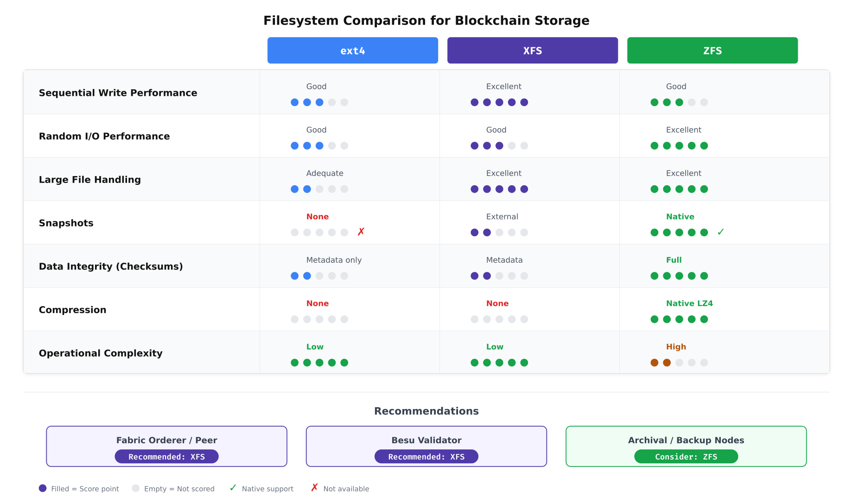The height and width of the screenshot is (504, 853).
Task: Click the Not available X icon in the legend
Action: (x=314, y=487)
